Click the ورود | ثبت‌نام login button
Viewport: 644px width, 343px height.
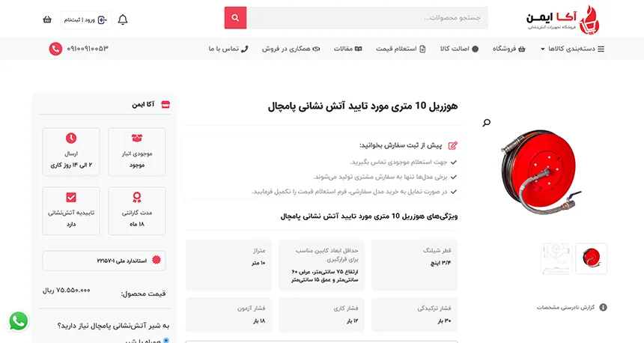tap(85, 19)
